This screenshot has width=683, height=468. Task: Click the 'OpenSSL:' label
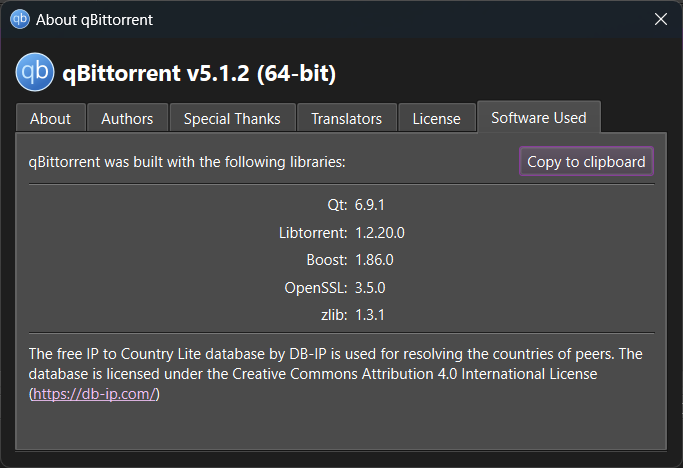[316, 288]
